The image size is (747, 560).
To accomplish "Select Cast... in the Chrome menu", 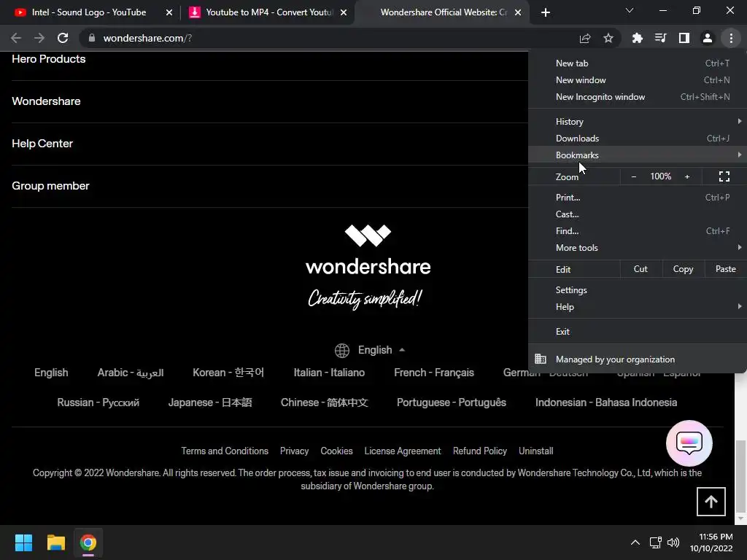I will [638, 214].
